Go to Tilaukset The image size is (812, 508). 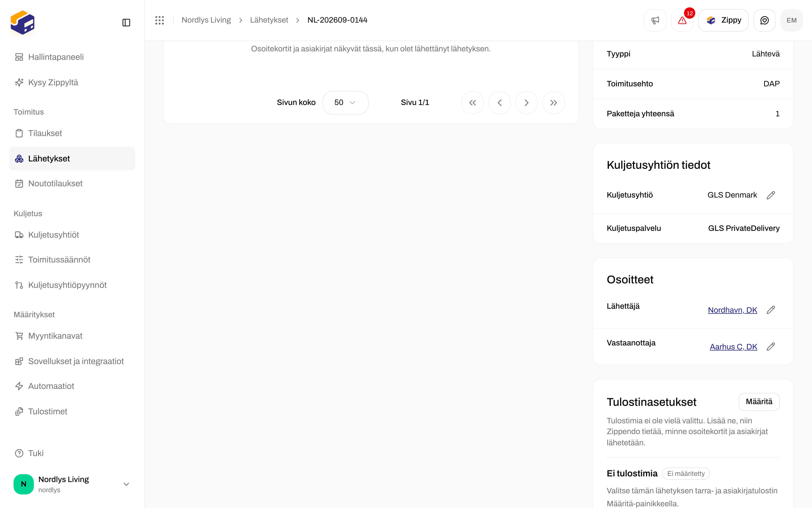(72, 133)
